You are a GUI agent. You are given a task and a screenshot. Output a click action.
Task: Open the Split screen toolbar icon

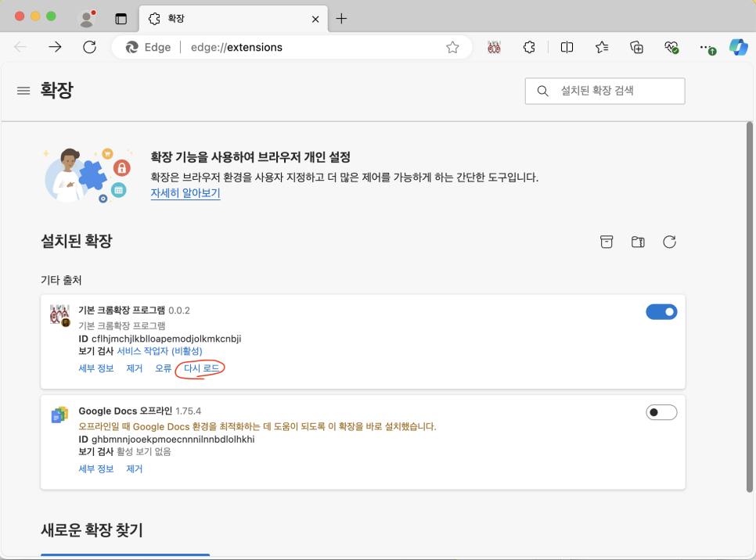(x=567, y=47)
